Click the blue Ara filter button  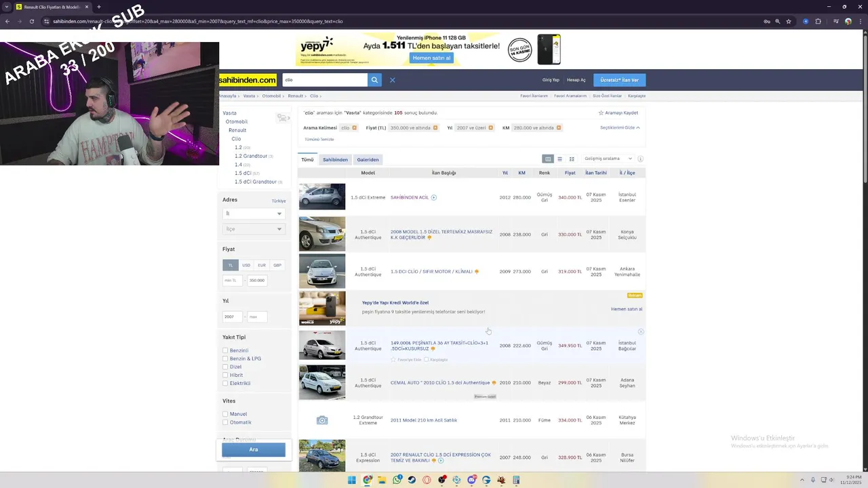tap(254, 449)
